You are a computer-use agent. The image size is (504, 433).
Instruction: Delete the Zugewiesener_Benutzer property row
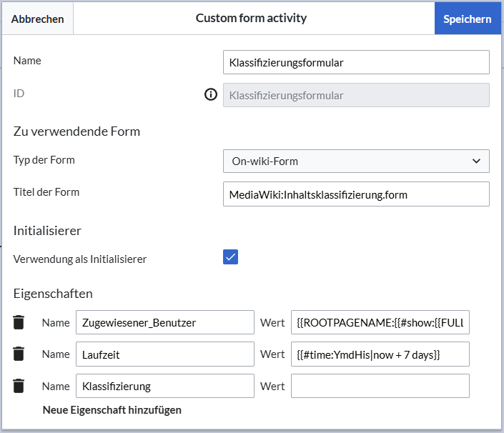19,323
